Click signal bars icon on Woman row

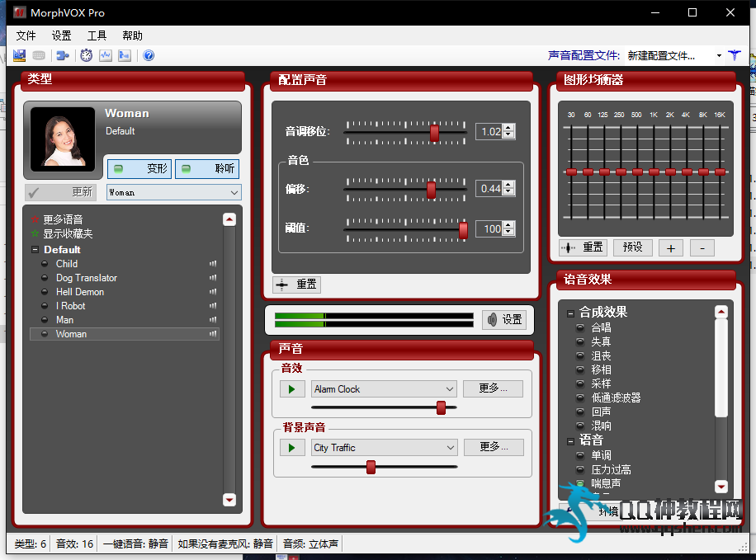(213, 333)
